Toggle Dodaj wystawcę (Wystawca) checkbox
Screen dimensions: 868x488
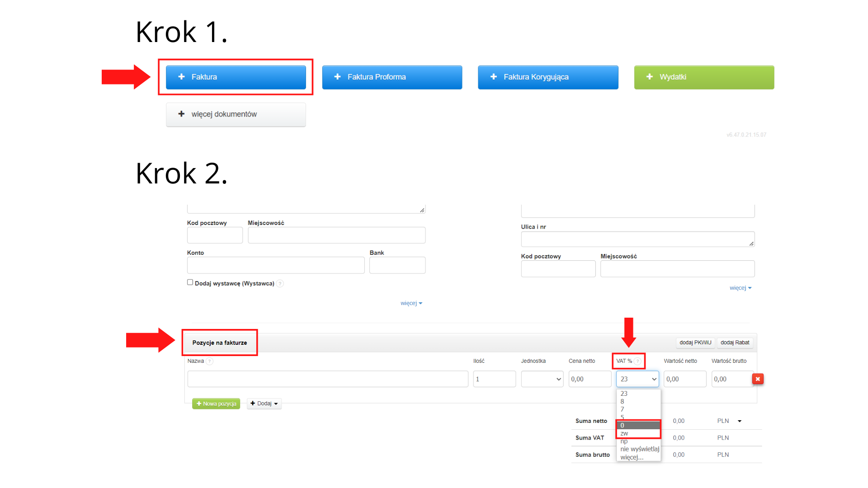click(x=190, y=282)
